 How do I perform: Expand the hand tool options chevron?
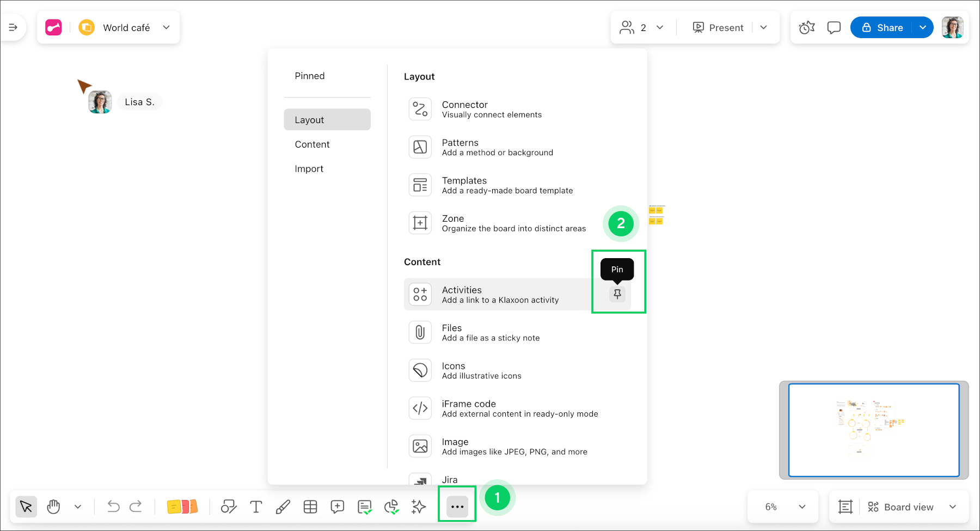[77, 506]
